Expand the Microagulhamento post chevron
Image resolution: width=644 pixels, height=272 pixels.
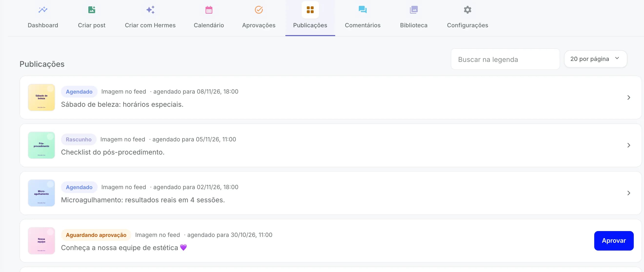tap(628, 193)
